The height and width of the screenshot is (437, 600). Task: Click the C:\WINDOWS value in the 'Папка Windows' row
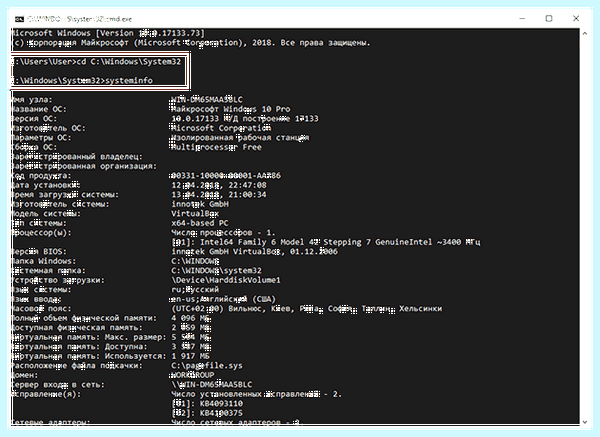tap(195, 261)
